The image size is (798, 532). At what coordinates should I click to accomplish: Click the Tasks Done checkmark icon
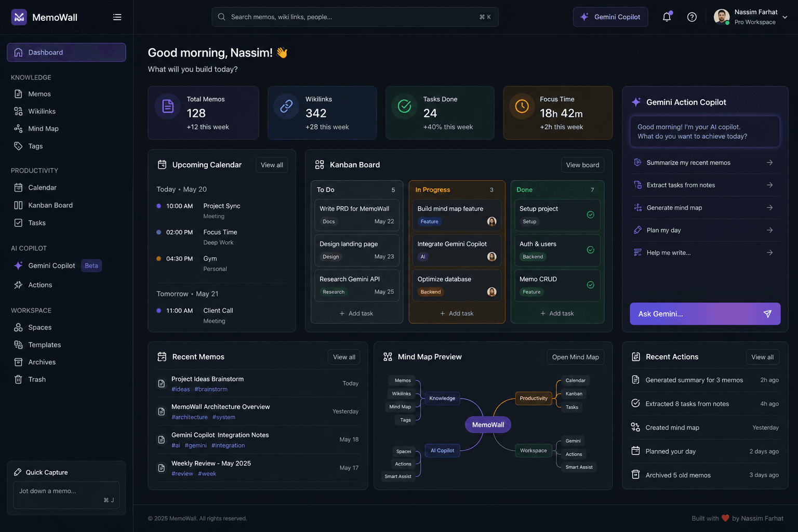point(404,106)
